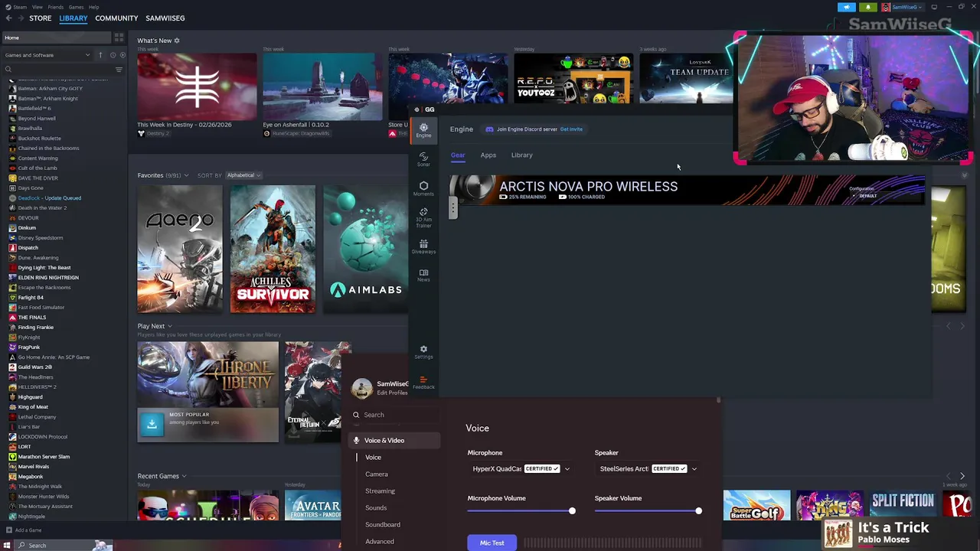Open Help menu in Steam
The image size is (980, 551).
pos(93,7)
